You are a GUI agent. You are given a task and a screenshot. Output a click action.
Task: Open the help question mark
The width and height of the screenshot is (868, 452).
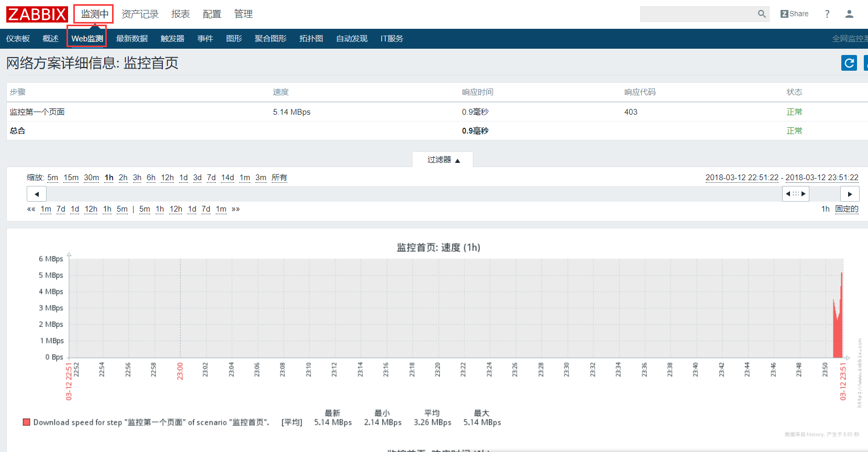827,14
